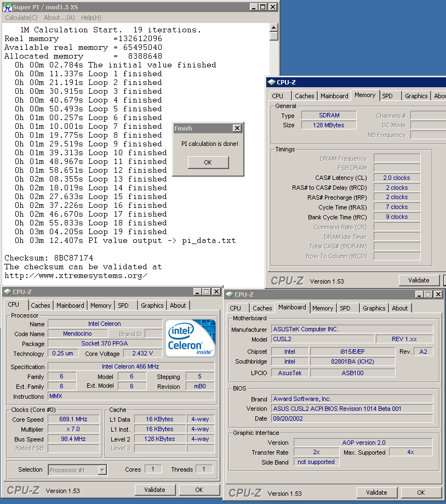Minimize the CPU-Z Mainboard window
Viewport: 446px width, 504px height.
(418, 295)
